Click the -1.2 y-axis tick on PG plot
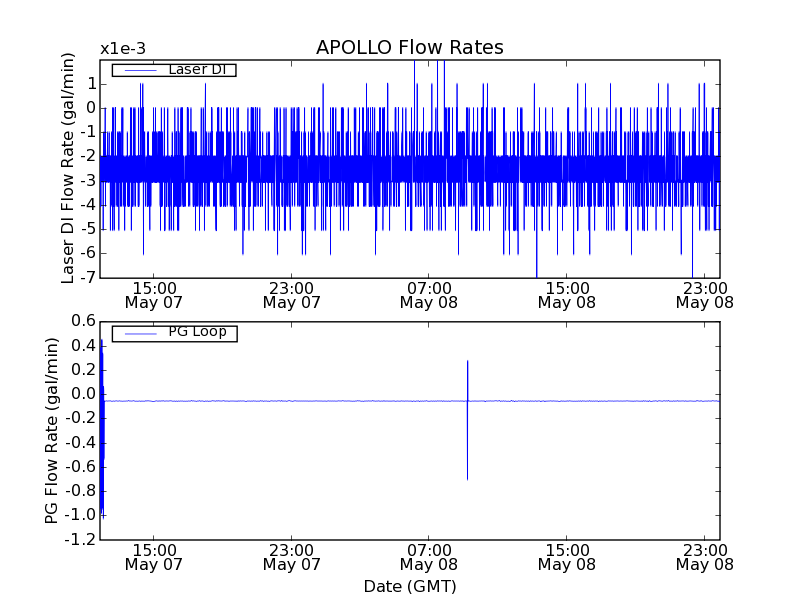 [80, 540]
